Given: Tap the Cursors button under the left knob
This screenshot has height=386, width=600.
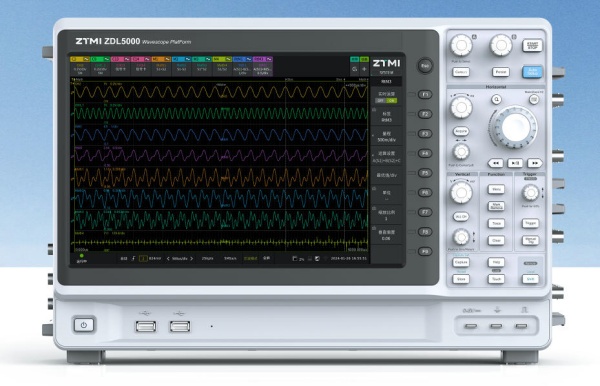Looking at the screenshot, I should pos(461,72).
